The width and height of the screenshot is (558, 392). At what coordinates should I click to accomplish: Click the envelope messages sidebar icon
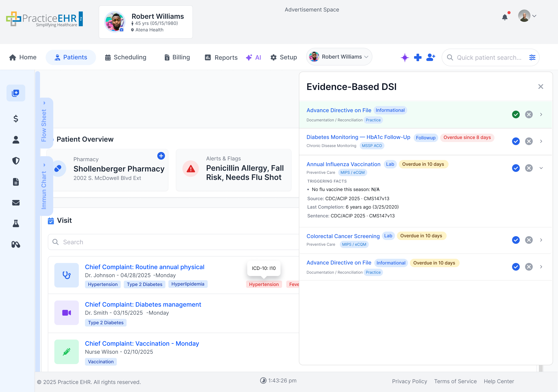(x=16, y=203)
